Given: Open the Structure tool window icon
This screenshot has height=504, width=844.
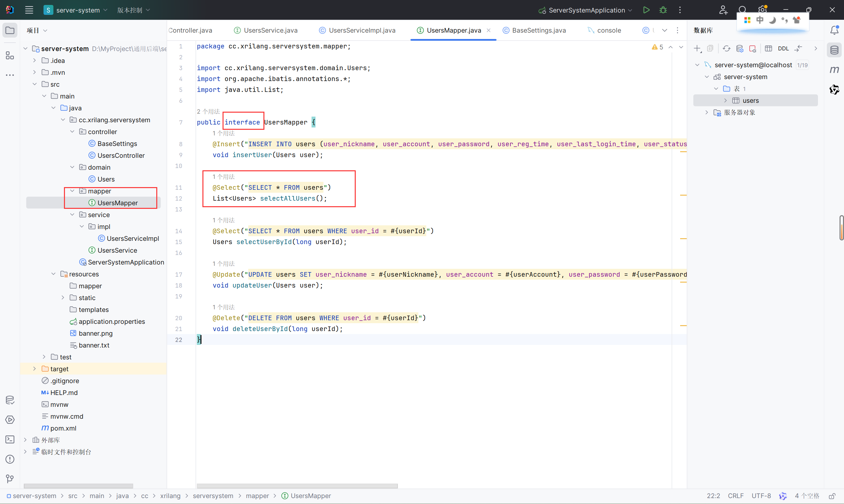Looking at the screenshot, I should 10,55.
